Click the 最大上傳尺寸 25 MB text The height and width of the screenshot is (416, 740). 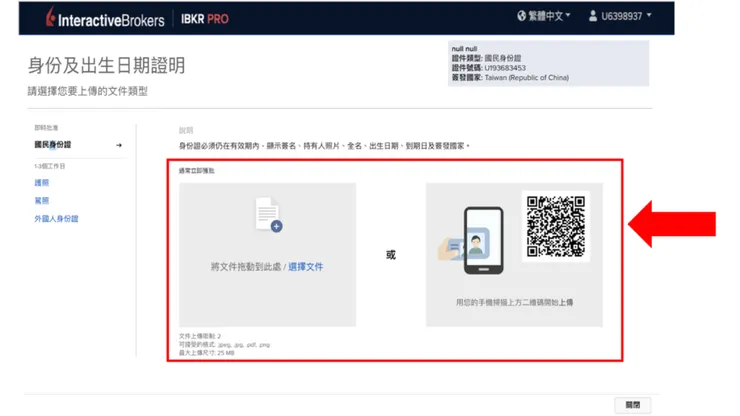click(206, 353)
